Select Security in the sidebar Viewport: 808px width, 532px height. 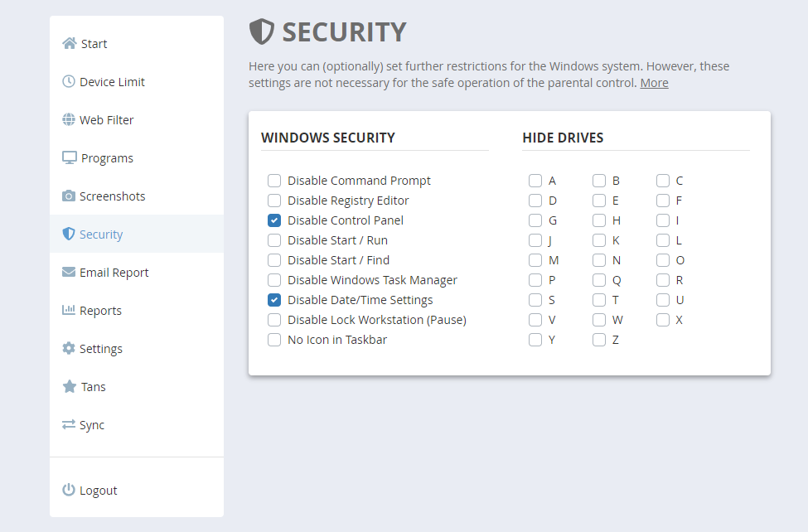click(x=99, y=234)
